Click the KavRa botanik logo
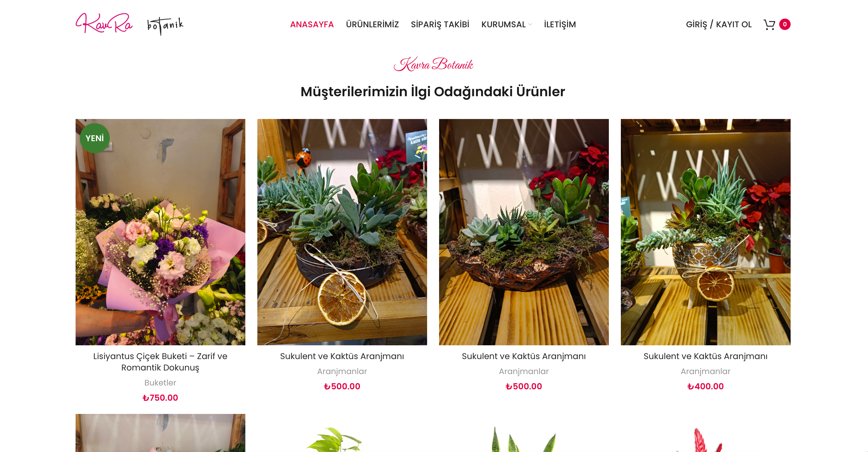Viewport: 868px width, 452px height. coord(130,24)
